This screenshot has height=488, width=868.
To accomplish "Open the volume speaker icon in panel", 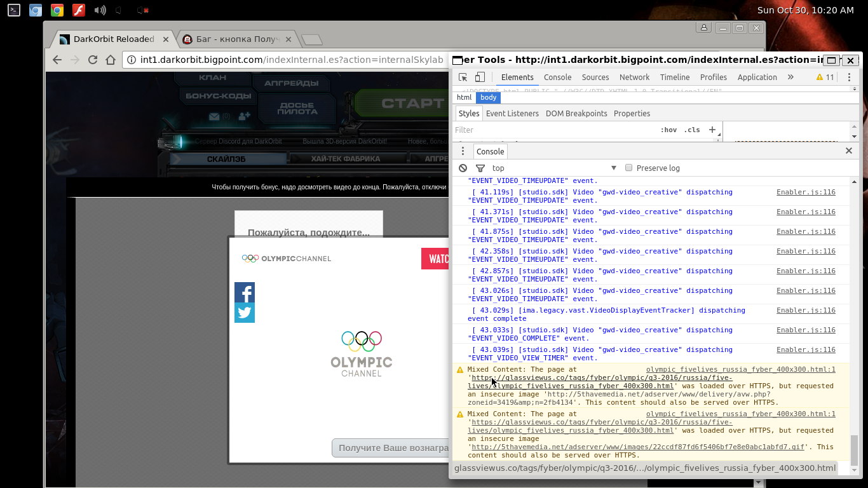I will pyautogui.click(x=100, y=10).
